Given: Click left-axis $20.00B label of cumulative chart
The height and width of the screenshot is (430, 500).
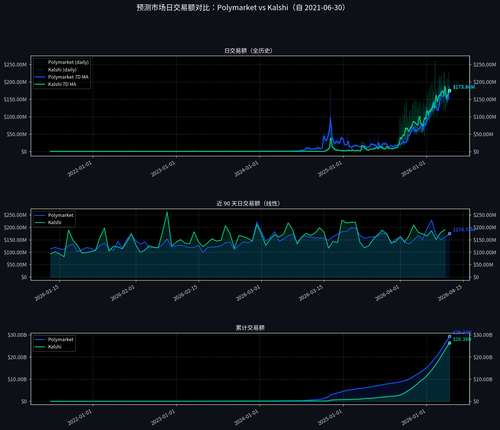Looking at the screenshot, I should [17, 357].
